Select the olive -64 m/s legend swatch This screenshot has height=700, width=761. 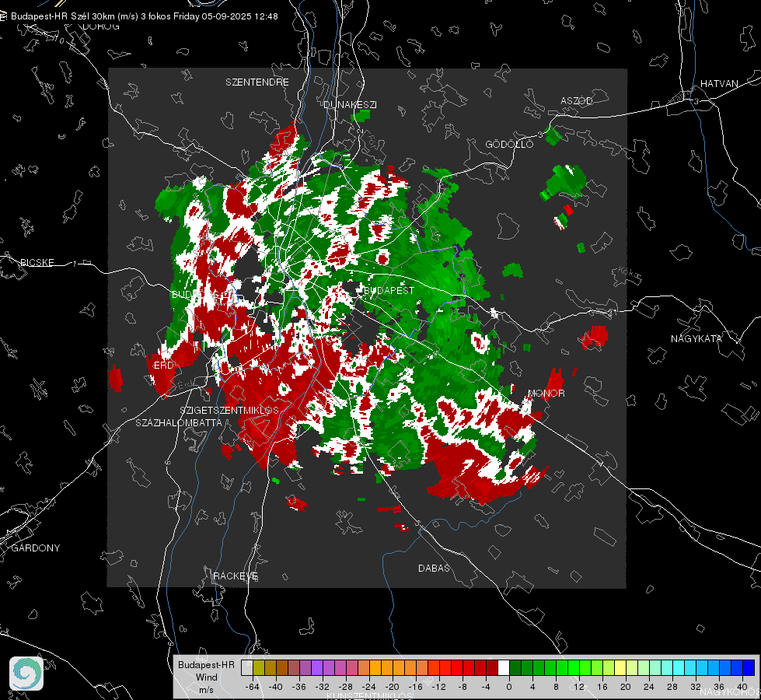[x=259, y=667]
